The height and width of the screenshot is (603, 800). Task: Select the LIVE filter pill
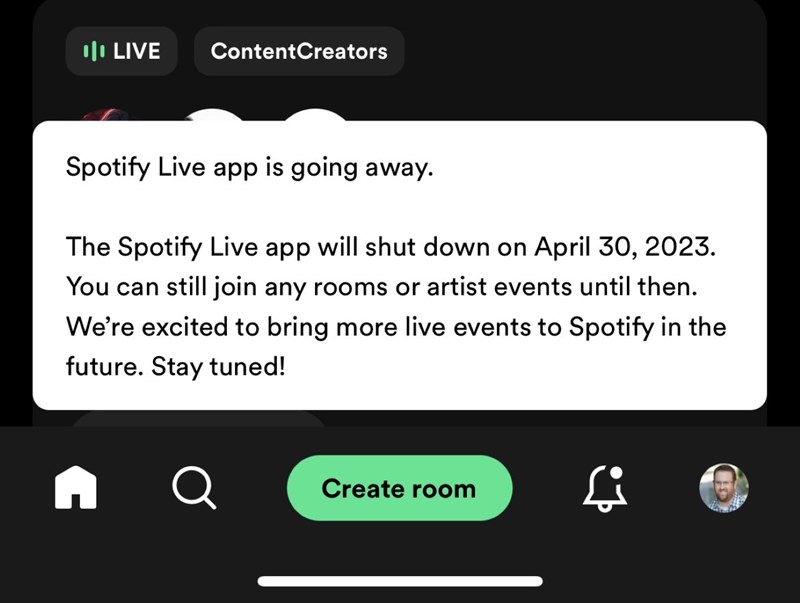121,51
